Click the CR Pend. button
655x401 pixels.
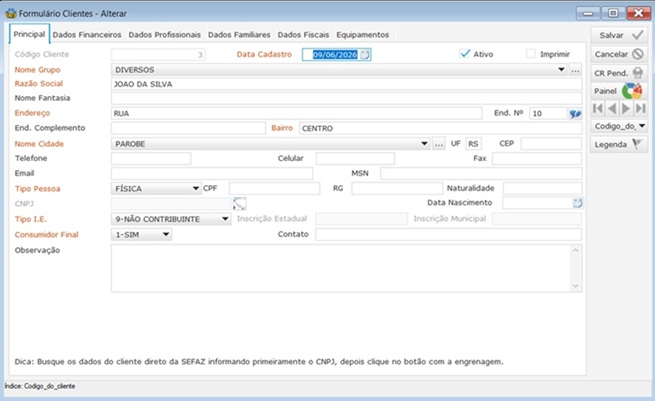pyautogui.click(x=619, y=73)
